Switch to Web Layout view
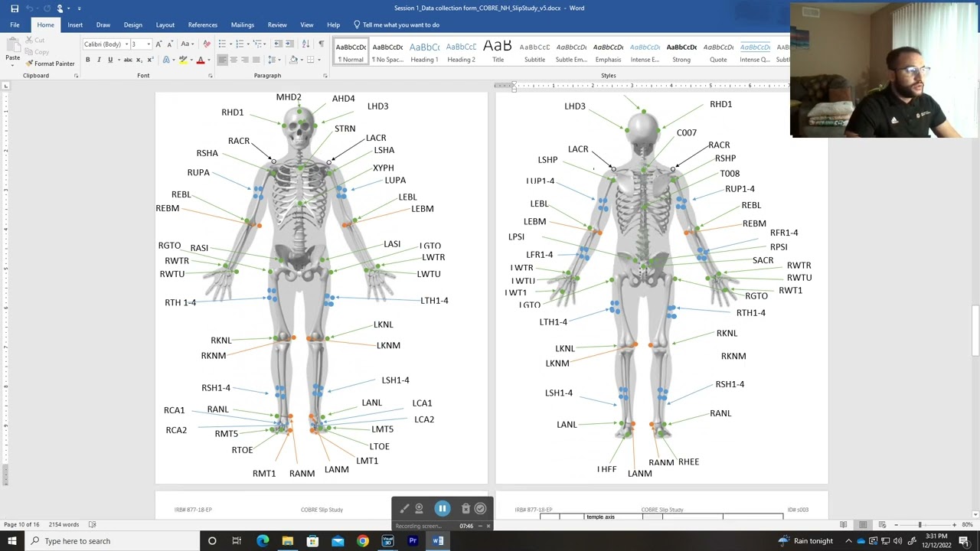Viewport: 980px width, 551px height. 882,524
